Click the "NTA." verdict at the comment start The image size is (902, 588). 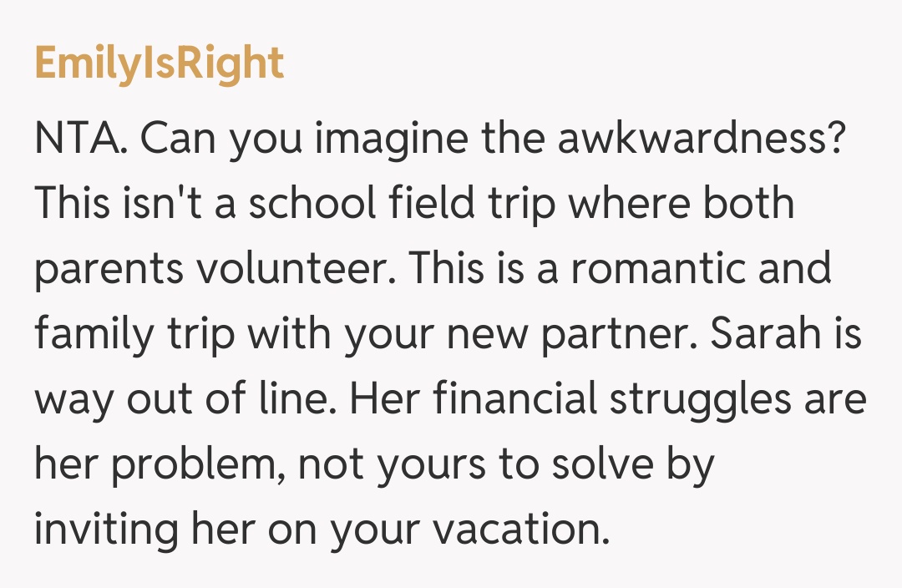[79, 139]
